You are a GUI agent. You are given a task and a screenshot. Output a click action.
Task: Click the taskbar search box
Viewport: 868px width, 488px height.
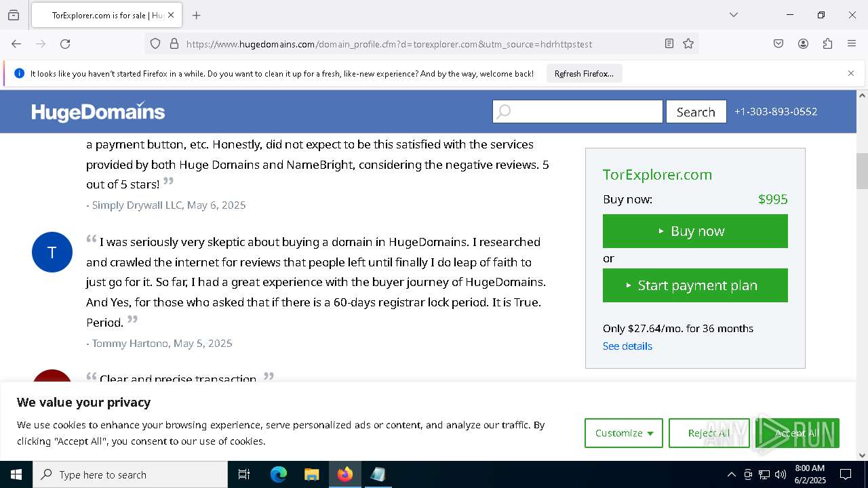pos(130,474)
